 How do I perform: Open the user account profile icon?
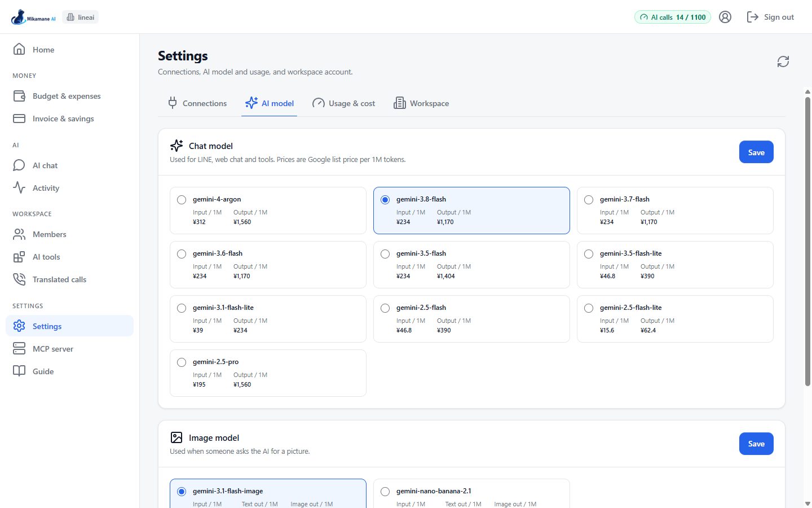point(725,17)
